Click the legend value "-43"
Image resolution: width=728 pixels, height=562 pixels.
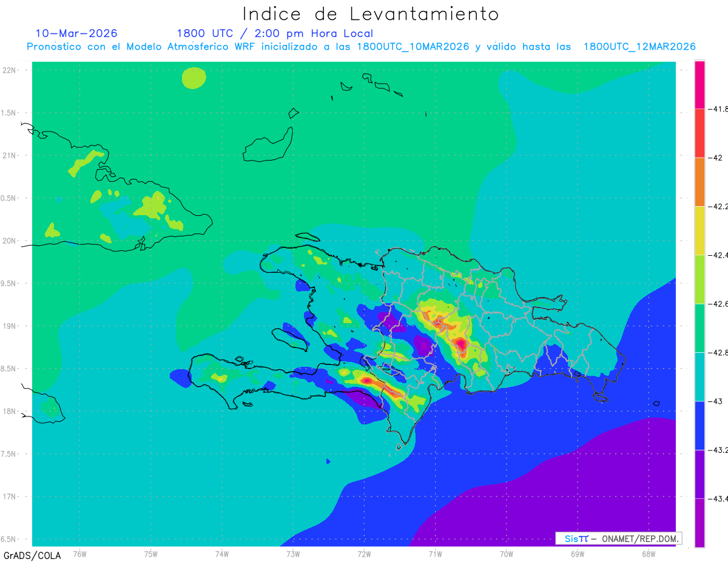point(715,401)
